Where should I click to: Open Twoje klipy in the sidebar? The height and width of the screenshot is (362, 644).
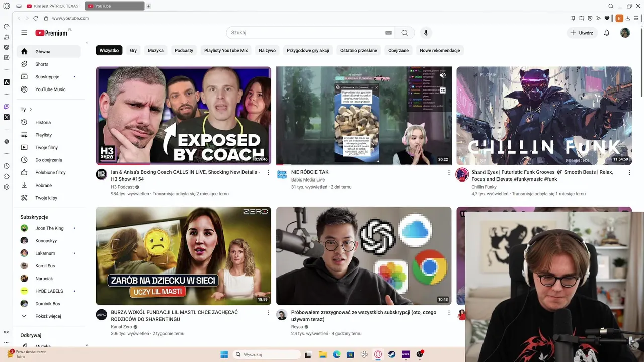tap(48, 198)
